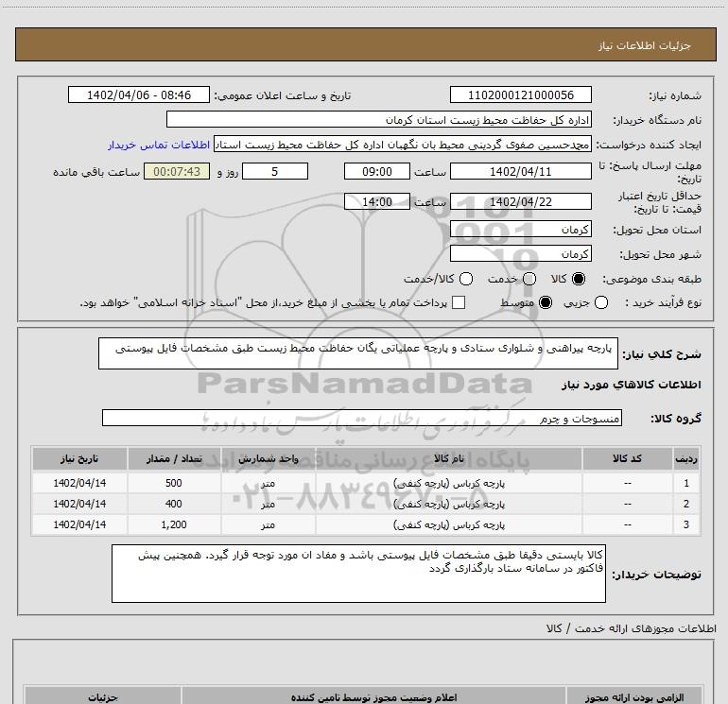Click the quantity cell 400
This screenshot has height=704, width=728.
click(x=174, y=504)
